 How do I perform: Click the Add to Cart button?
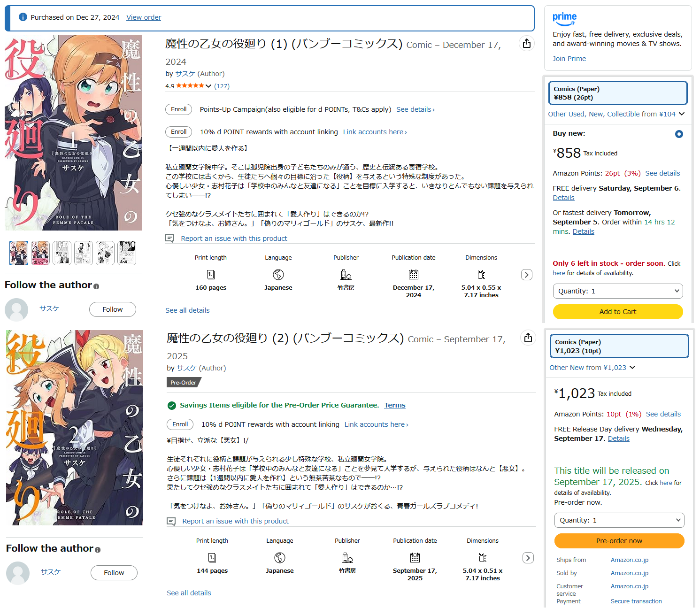tap(618, 312)
